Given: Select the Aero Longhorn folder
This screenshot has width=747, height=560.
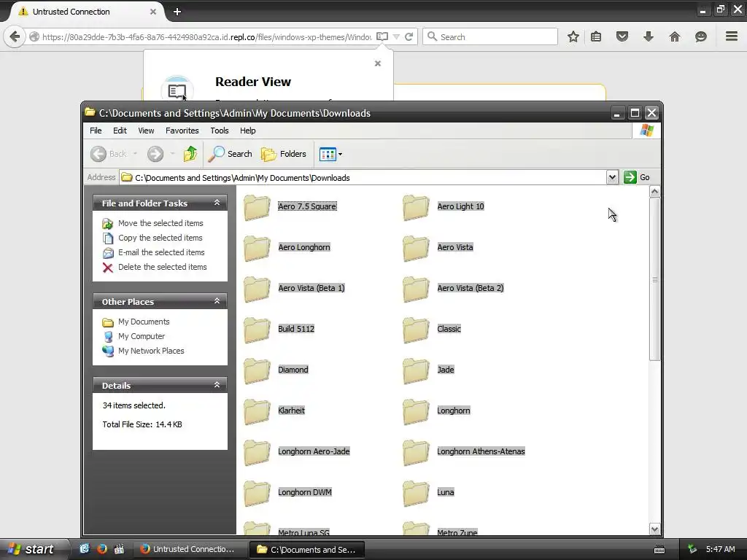Looking at the screenshot, I should (x=287, y=248).
